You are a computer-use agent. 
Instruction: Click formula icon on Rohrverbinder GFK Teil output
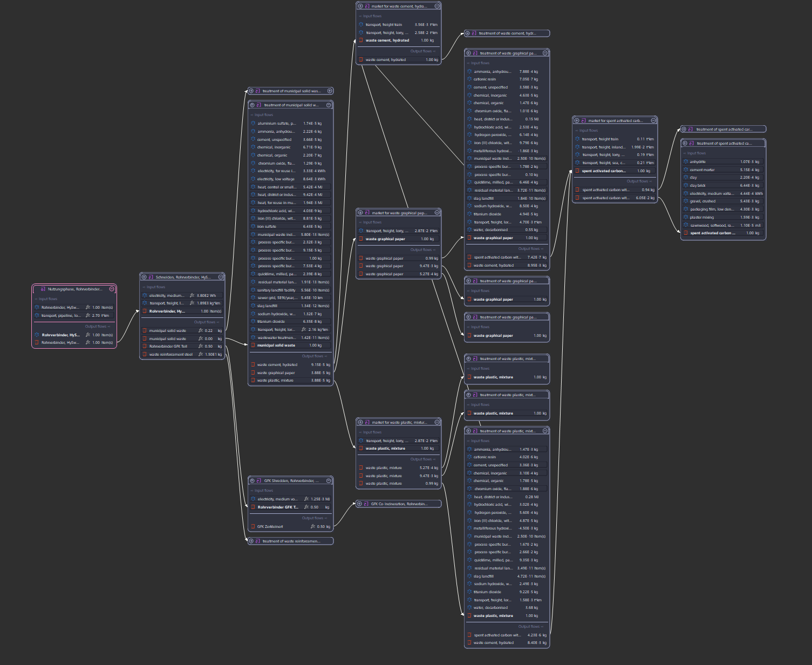(x=201, y=347)
